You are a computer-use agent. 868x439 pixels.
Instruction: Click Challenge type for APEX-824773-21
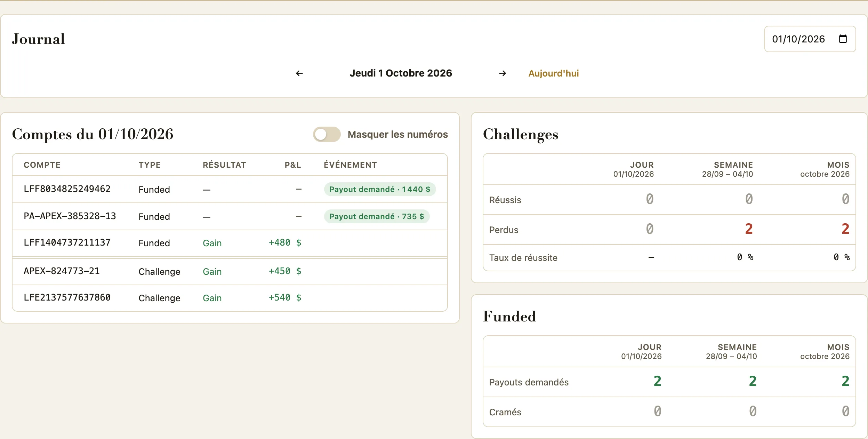pyautogui.click(x=159, y=272)
